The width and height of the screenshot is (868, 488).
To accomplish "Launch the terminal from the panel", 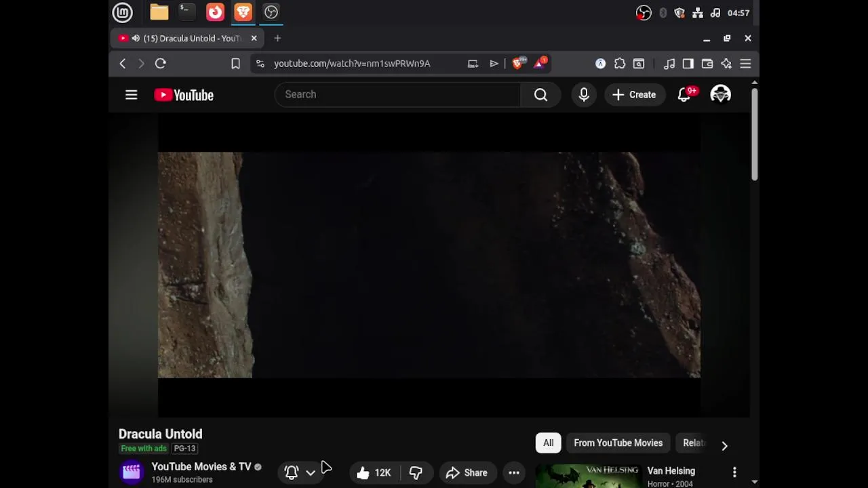I will click(186, 12).
